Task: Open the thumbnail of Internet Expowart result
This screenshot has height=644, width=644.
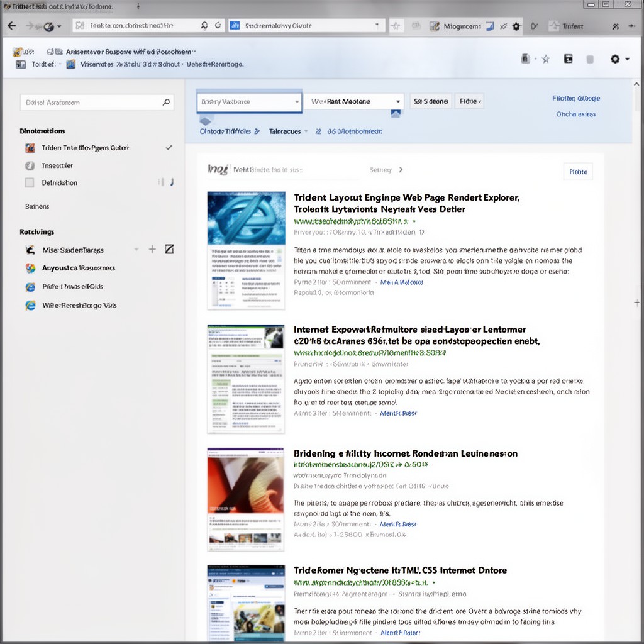Action: (x=246, y=379)
